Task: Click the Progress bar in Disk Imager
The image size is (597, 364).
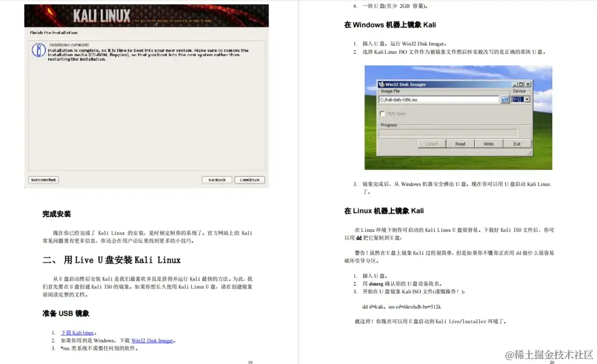Action: click(448, 133)
